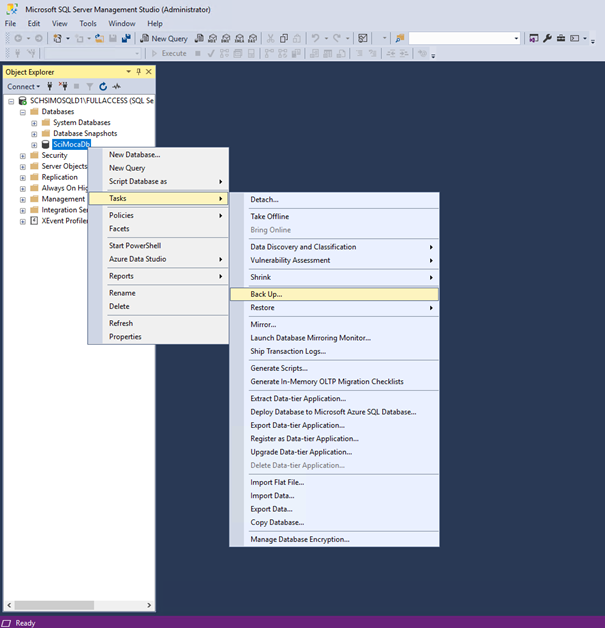Click the Save All icon in toolbar
The image size is (605, 628).
tap(126, 38)
